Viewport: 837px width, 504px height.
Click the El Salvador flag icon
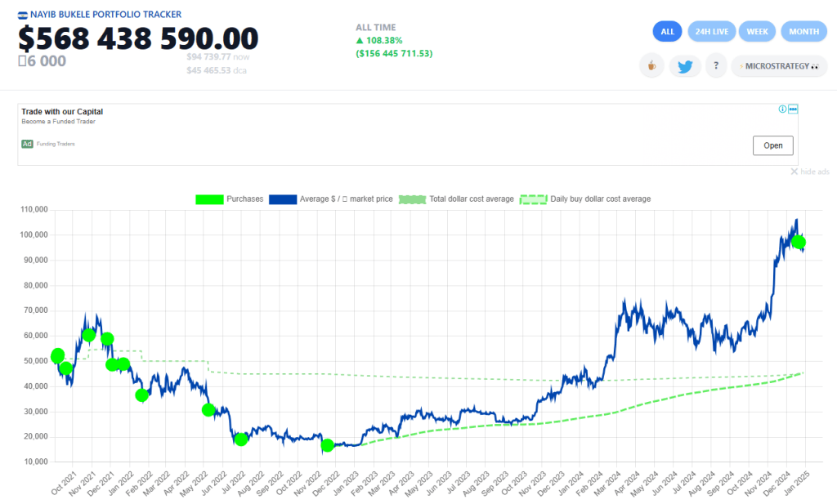(22, 15)
